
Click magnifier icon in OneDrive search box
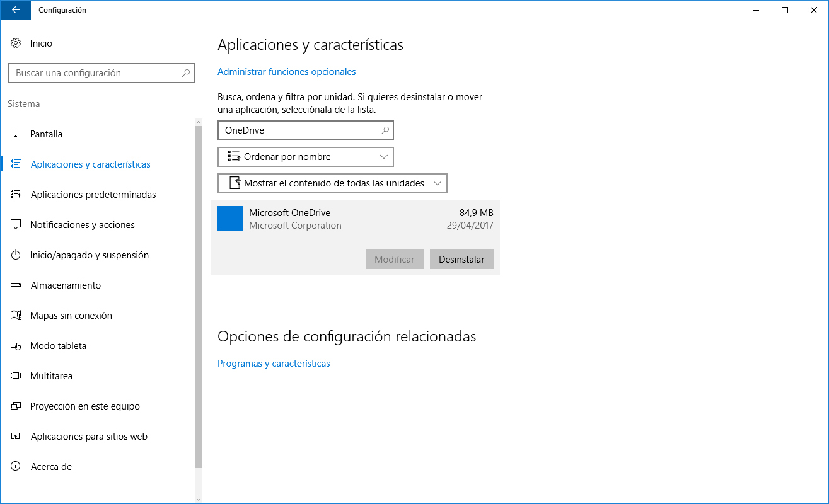pos(385,130)
